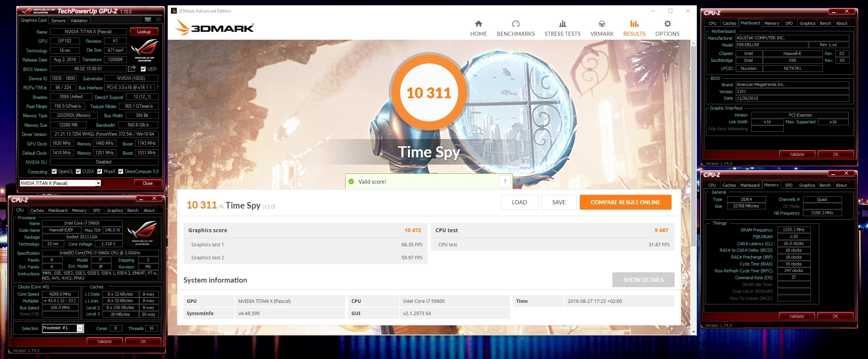
Task: Open STRESS TESTS section in 3DMark
Action: click(562, 29)
